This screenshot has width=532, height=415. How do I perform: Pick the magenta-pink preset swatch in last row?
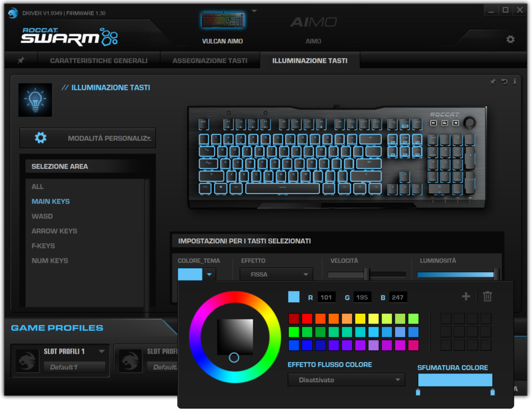413,345
